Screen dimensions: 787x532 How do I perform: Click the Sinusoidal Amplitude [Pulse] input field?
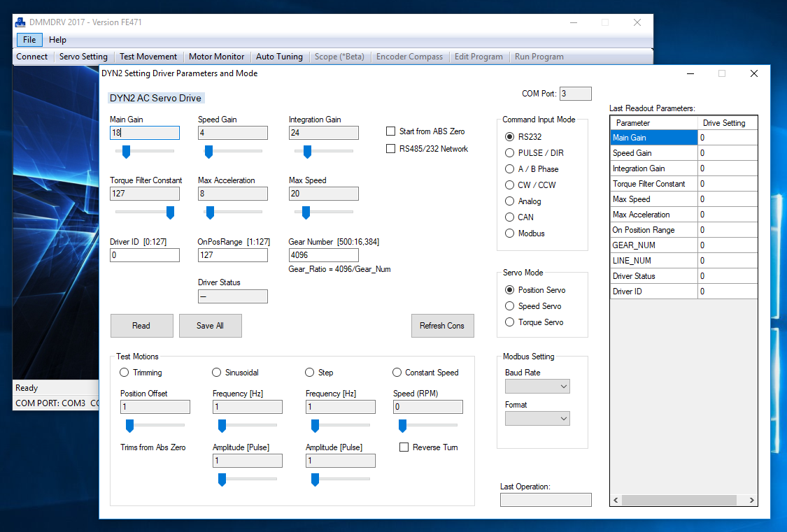pos(248,461)
